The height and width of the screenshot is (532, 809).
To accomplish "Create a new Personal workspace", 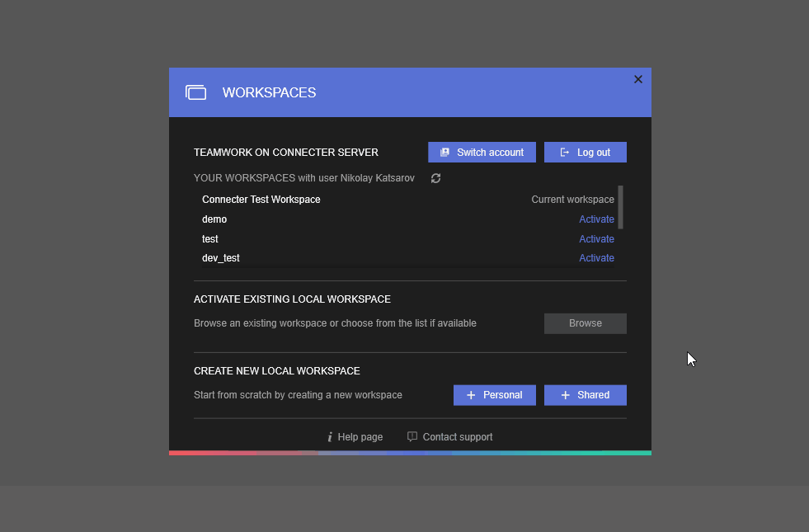I will click(495, 395).
